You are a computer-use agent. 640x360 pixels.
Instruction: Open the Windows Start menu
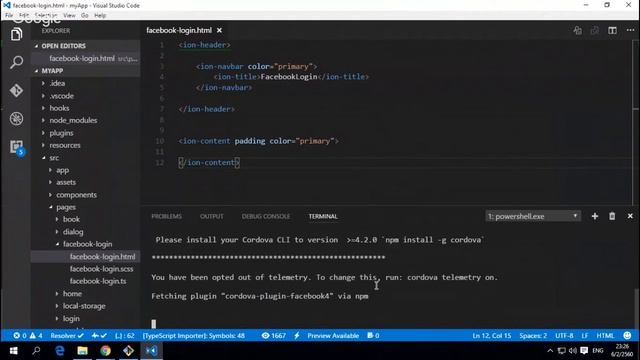coord(13,351)
